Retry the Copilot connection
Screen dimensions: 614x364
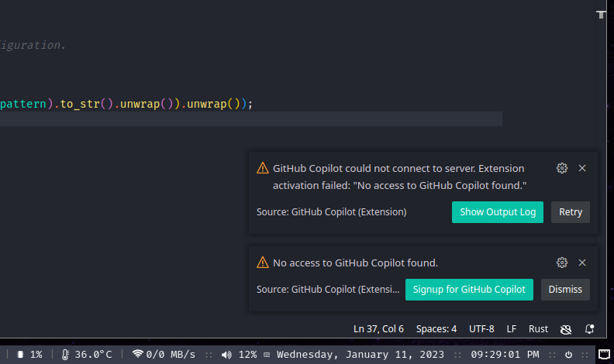(570, 212)
